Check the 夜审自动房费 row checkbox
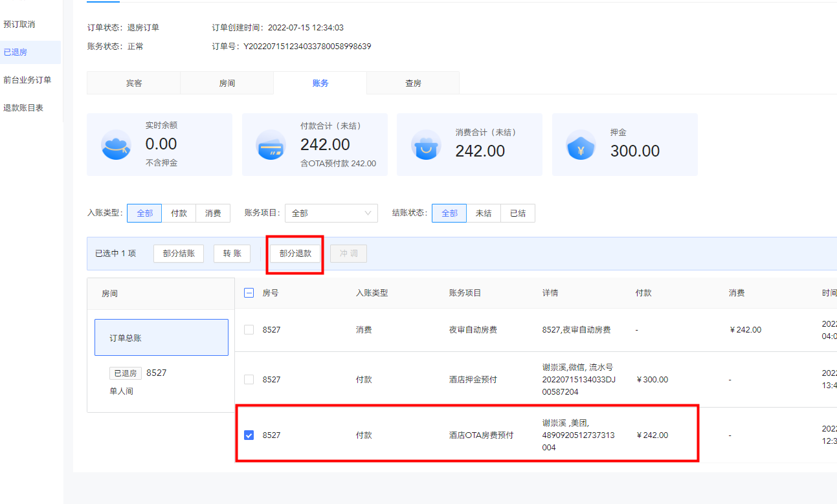This screenshot has width=837, height=504. pyautogui.click(x=249, y=330)
